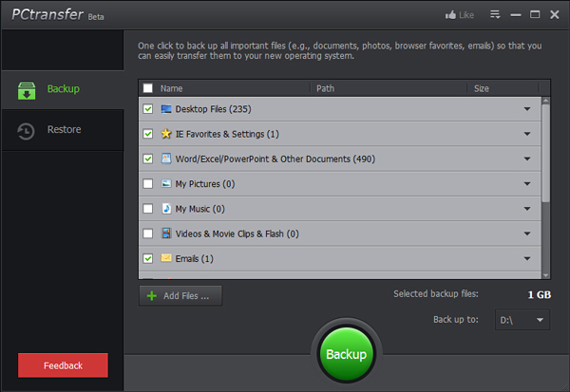
Task: Close the PCtransfer window
Action: coord(555,14)
